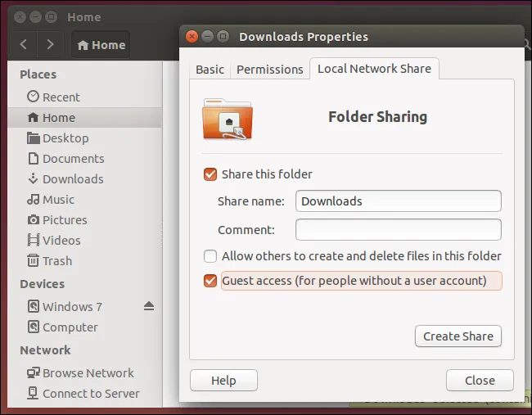The height and width of the screenshot is (415, 532).
Task: Enable Allow others to create and delete files
Action: click(x=210, y=256)
